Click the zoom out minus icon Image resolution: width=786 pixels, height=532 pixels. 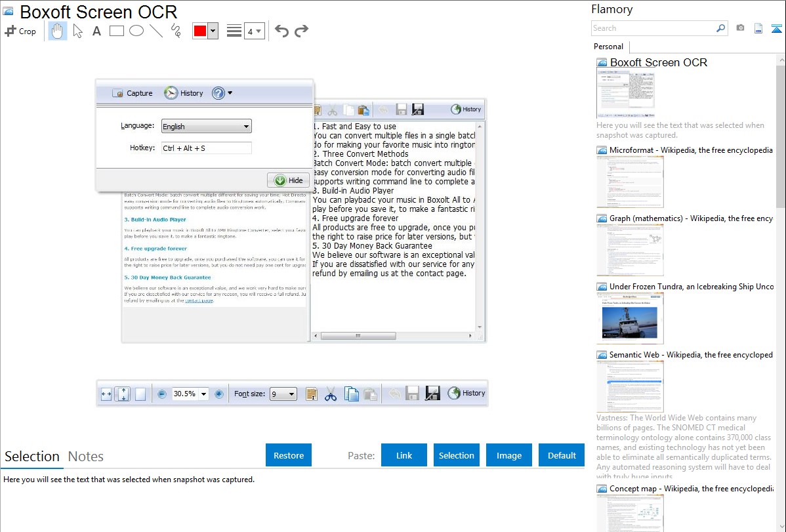pyautogui.click(x=162, y=394)
